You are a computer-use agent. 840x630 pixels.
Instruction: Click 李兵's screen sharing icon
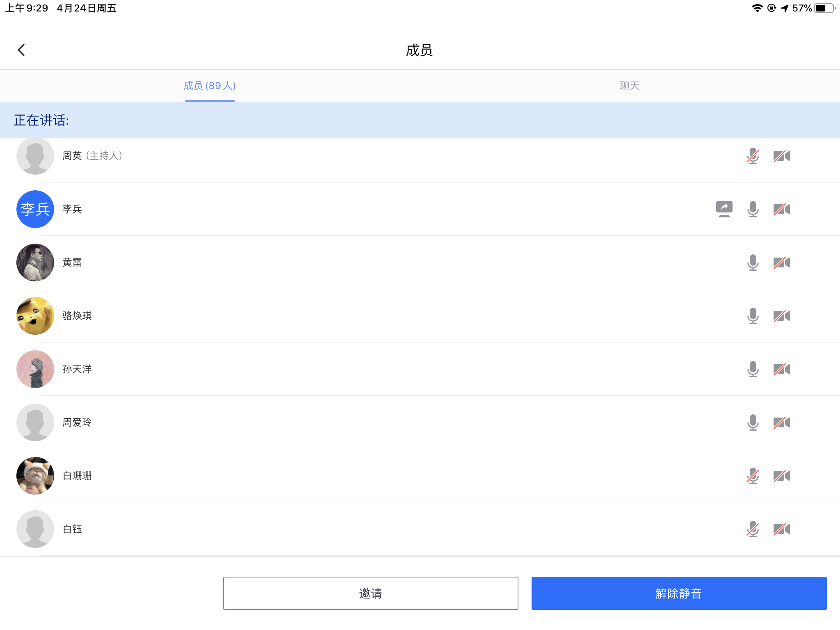(x=724, y=209)
